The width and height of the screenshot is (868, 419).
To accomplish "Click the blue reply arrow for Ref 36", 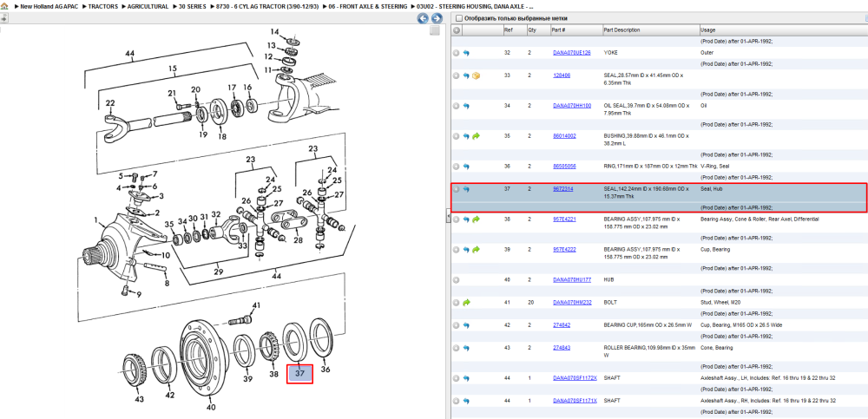I will (x=466, y=166).
